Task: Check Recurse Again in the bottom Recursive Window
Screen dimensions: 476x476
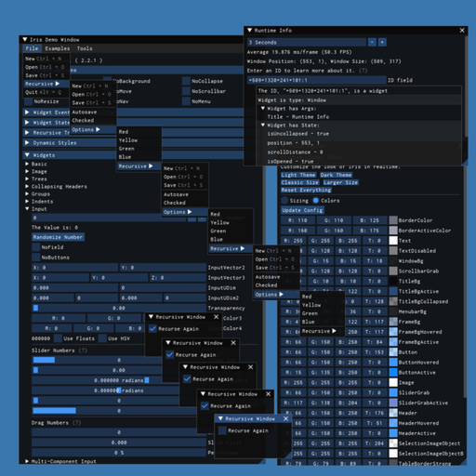Action: click(222, 430)
